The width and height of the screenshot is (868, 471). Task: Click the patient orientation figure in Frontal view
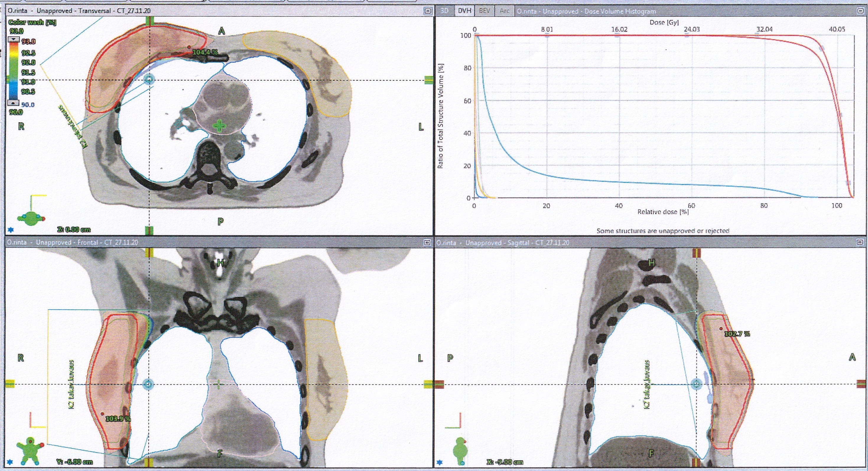point(30,450)
